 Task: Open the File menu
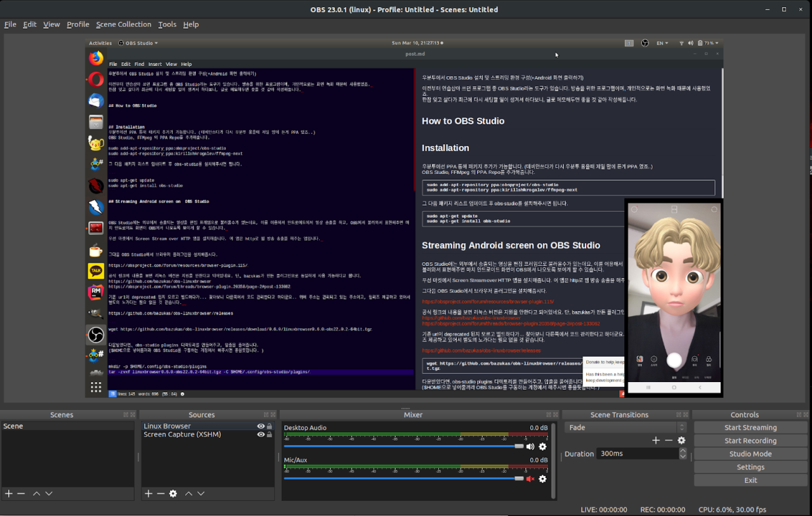(10, 25)
